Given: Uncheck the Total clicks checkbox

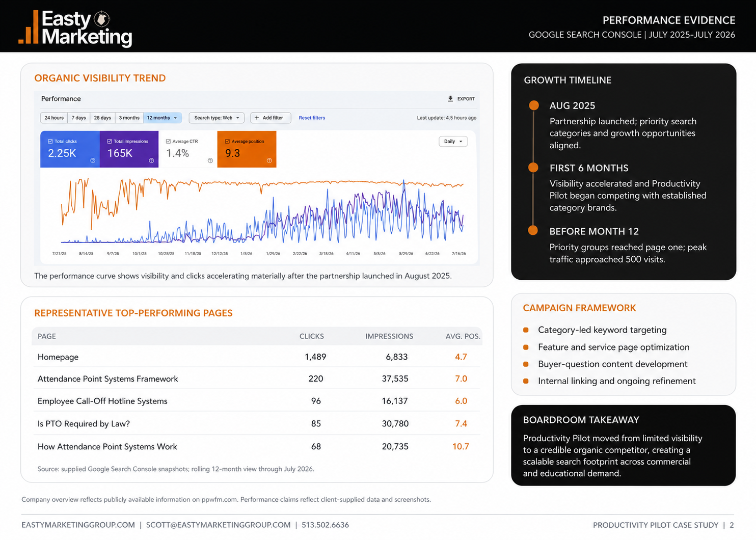Looking at the screenshot, I should pos(50,142).
